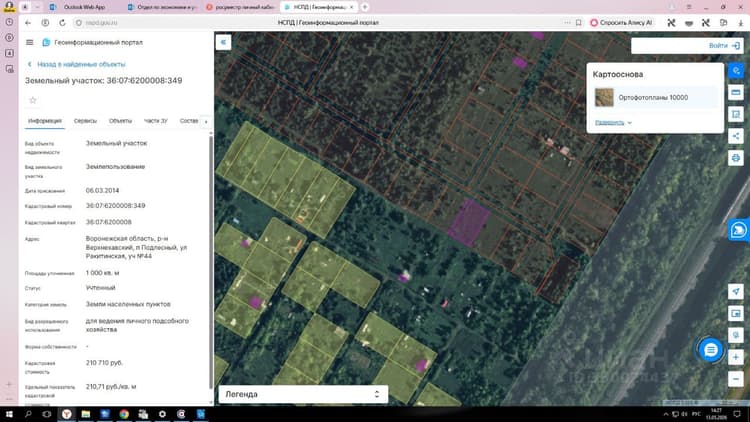This screenshot has height=422, width=750.
Task: Open the portal hamburger menu
Action: [30, 43]
